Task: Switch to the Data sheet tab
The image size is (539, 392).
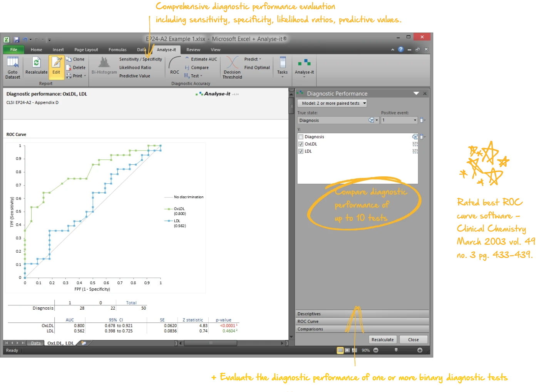Action: coord(36,343)
